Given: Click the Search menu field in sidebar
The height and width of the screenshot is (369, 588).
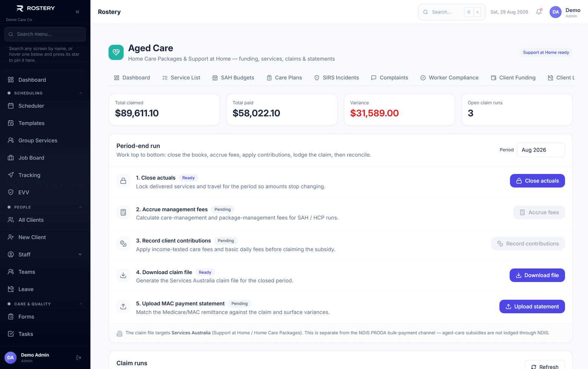Looking at the screenshot, I should (x=45, y=34).
